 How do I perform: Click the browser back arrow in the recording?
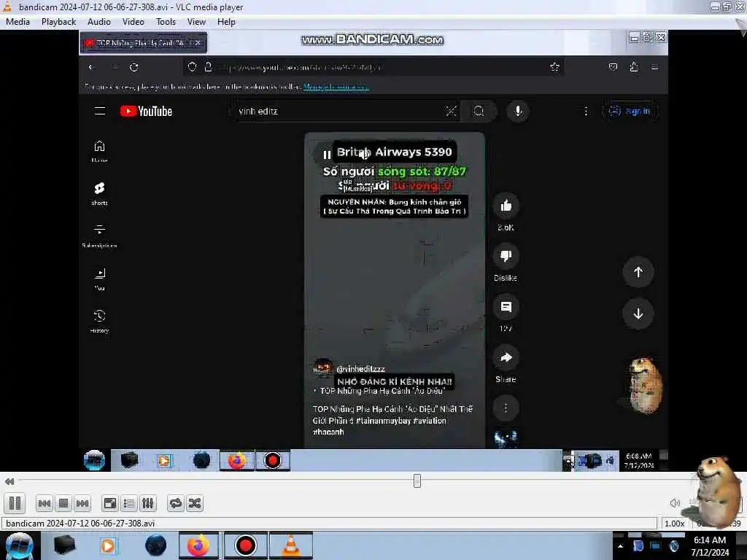pos(91,67)
